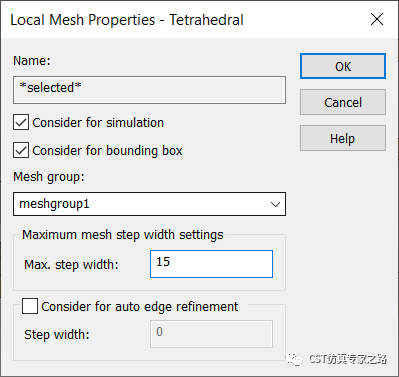Expand the Mesh group dropdown arrow
Screen dimensions: 399x377
pos(275,204)
